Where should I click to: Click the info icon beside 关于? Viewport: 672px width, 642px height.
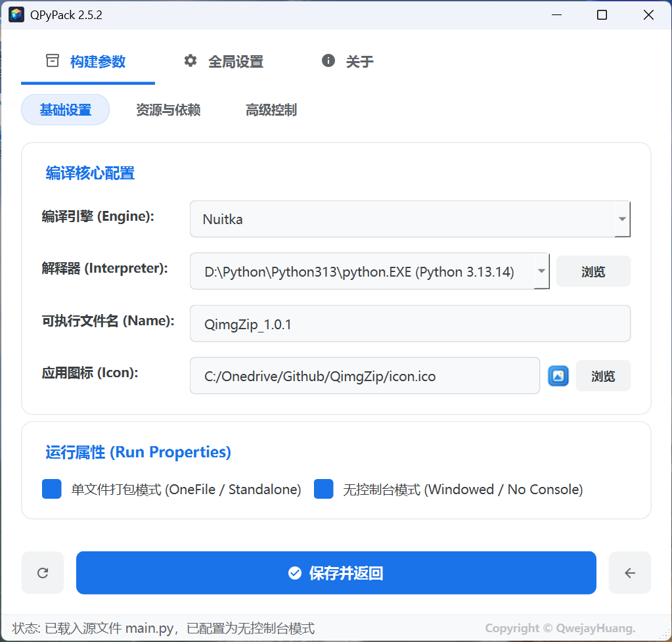(328, 60)
